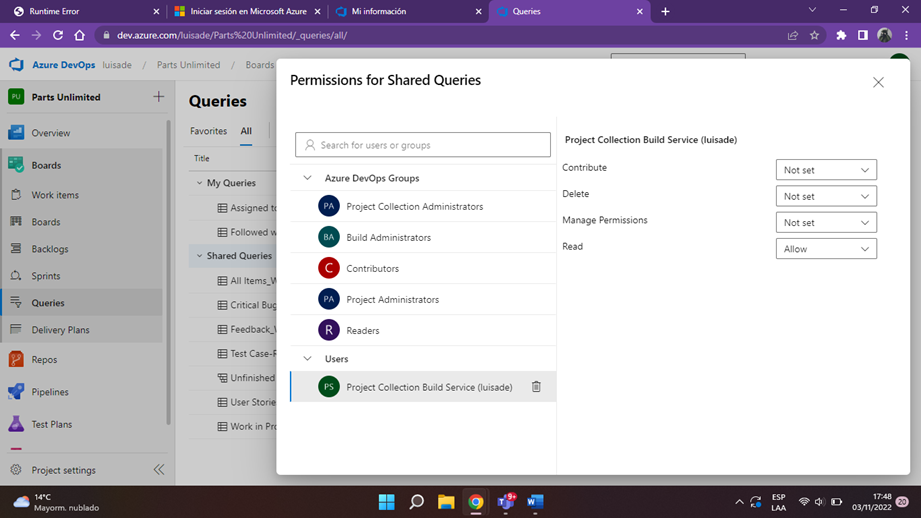Viewport: 921px width, 518px height.
Task: Select Project Collection Administrators group
Action: click(423, 206)
